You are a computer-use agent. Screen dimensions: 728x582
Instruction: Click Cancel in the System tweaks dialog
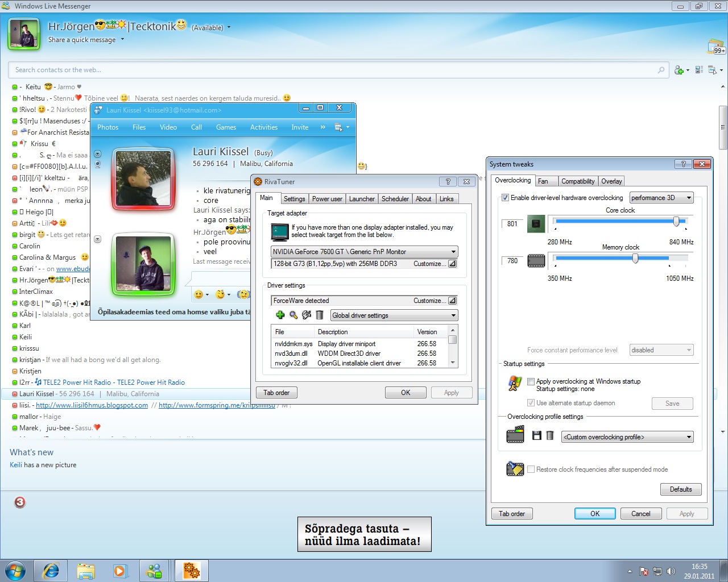640,514
